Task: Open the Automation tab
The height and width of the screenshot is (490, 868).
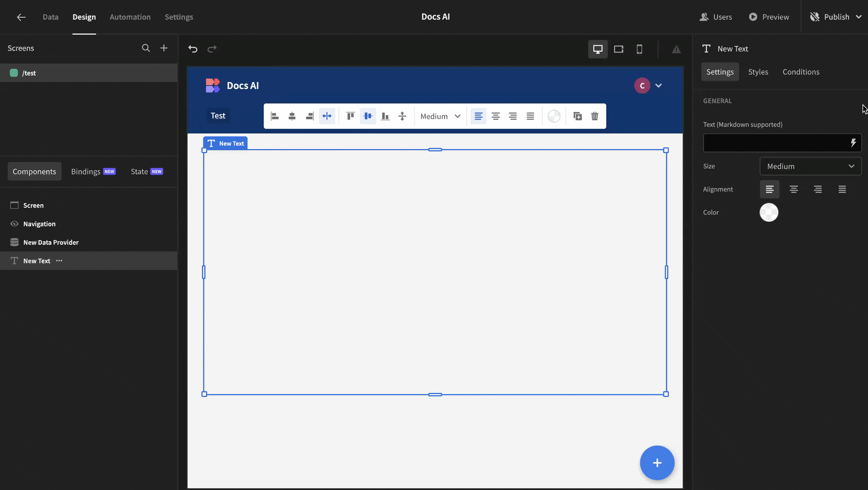Action: tap(130, 17)
